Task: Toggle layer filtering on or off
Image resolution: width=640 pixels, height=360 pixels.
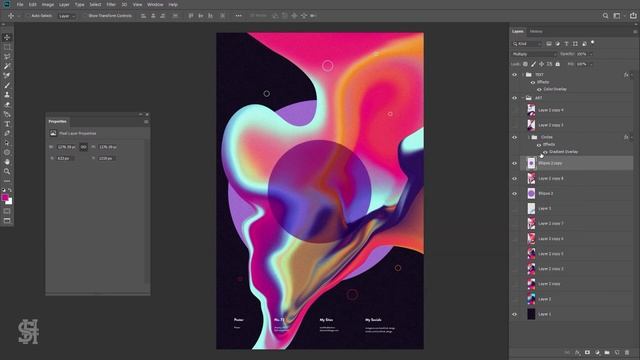Action: point(593,42)
